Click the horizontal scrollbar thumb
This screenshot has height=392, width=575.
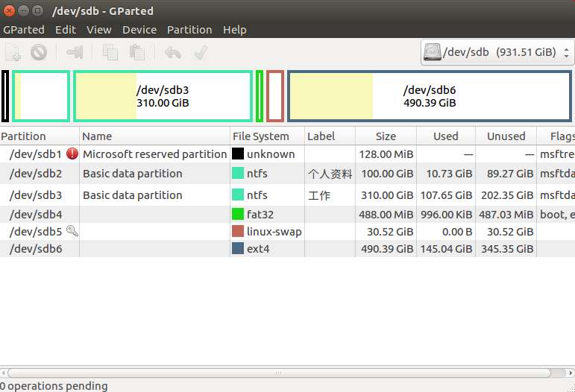coord(279,373)
